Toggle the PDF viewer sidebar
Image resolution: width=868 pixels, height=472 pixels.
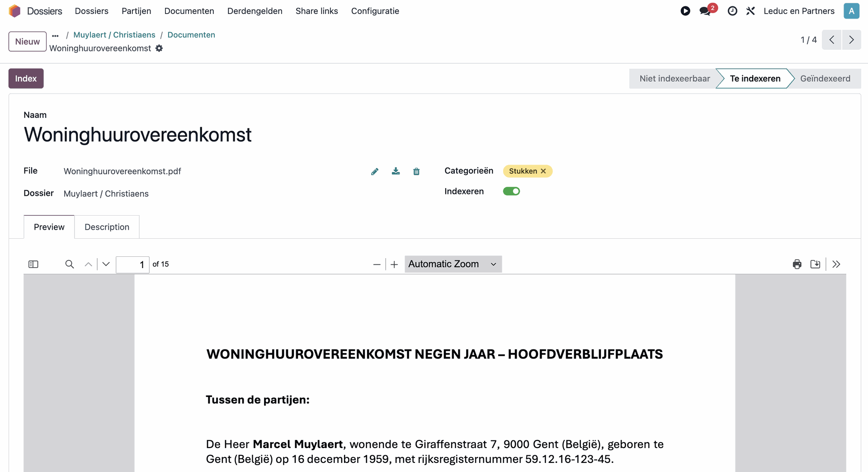[x=33, y=264]
